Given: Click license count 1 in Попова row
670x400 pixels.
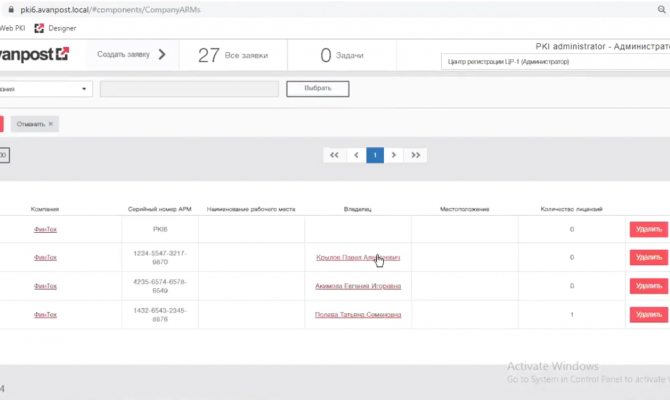Looking at the screenshot, I should pyautogui.click(x=572, y=315).
